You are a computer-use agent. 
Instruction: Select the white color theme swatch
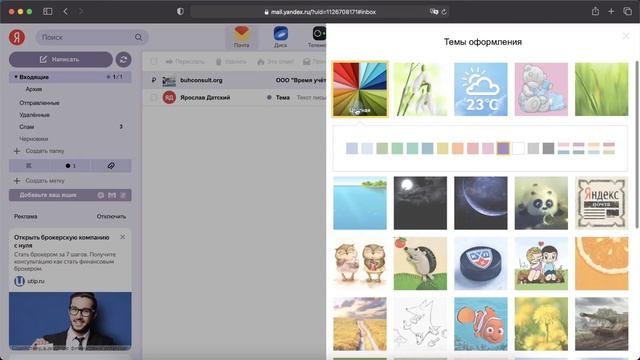[x=518, y=148]
